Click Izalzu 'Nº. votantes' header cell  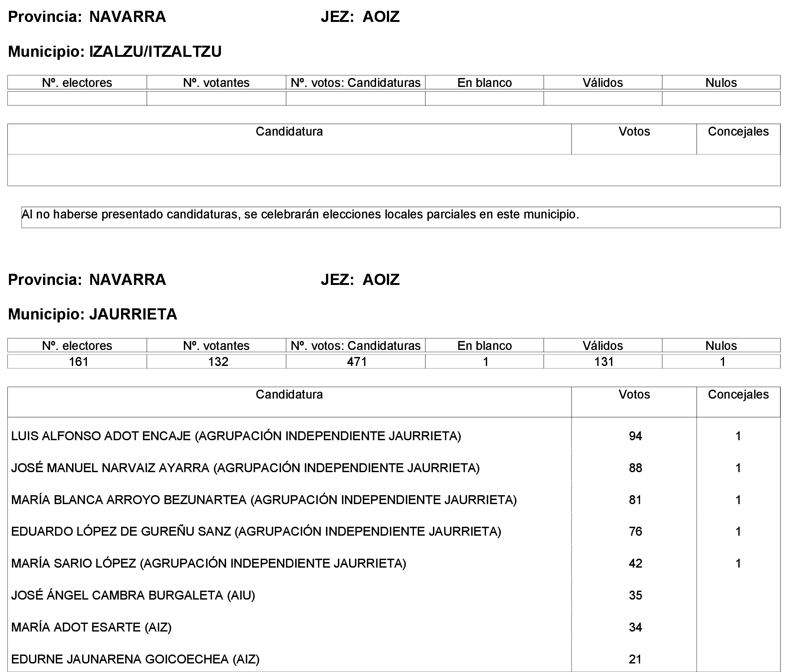point(217,83)
